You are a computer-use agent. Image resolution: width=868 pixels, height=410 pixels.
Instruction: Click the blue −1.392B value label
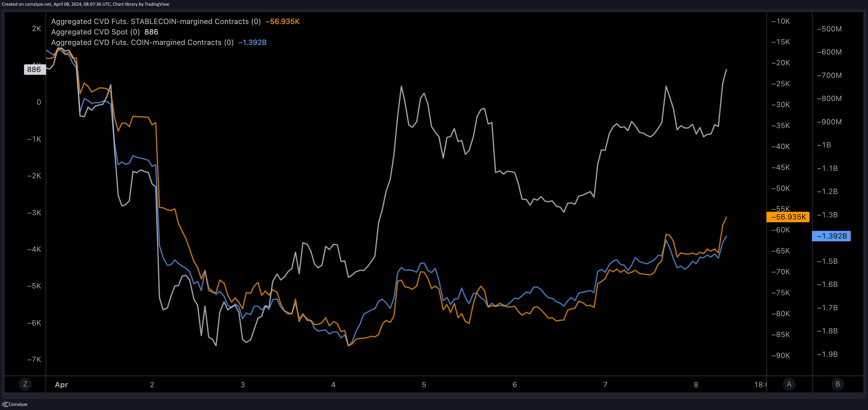click(831, 236)
